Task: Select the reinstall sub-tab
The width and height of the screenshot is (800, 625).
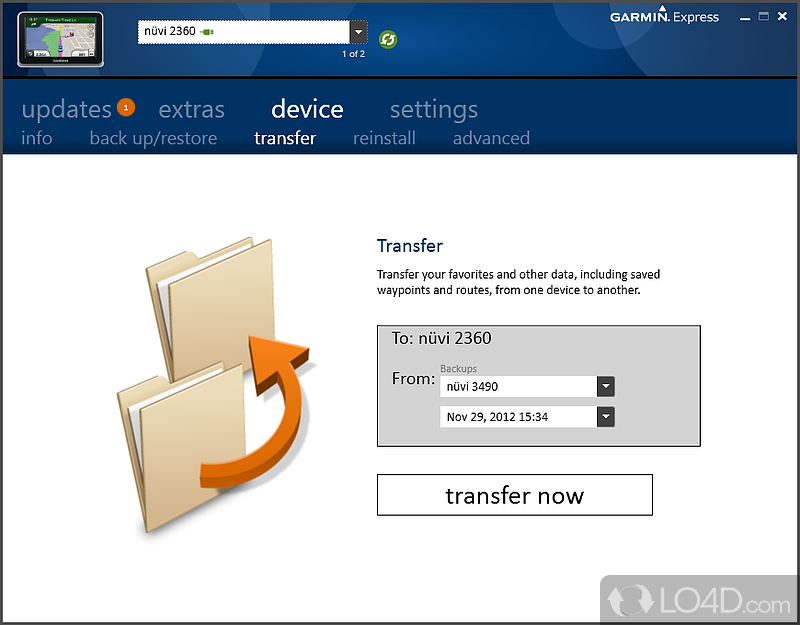Action: pos(384,138)
